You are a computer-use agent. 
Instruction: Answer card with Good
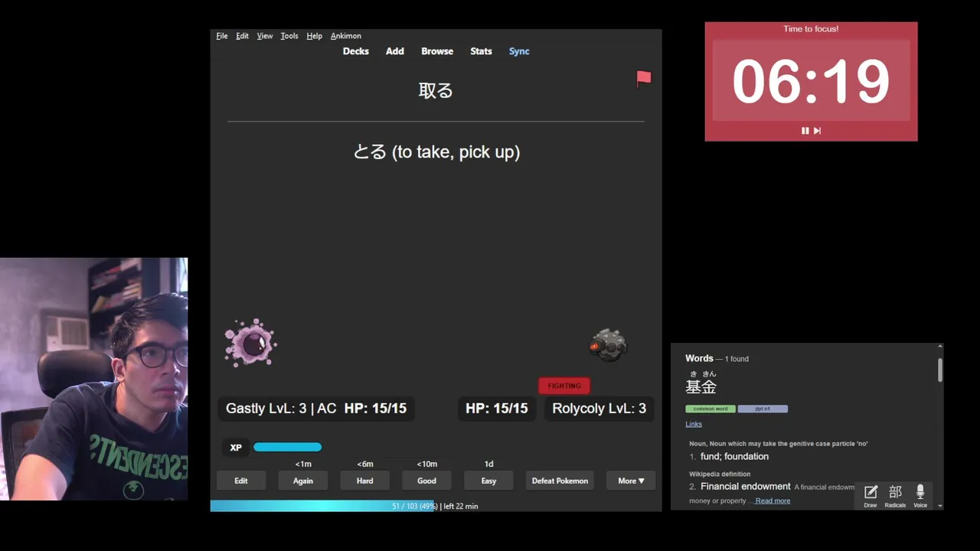427,481
